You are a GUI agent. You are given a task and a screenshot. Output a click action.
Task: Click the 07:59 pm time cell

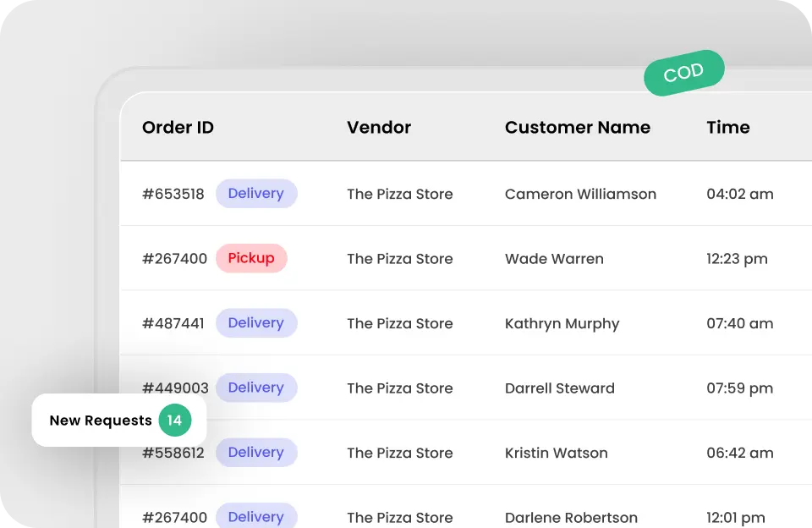(740, 388)
